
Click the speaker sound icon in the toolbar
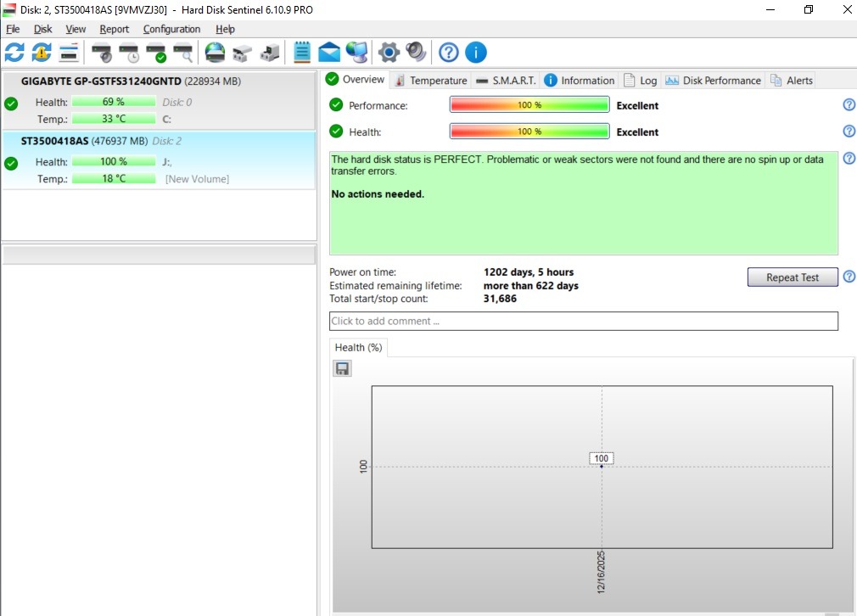pyautogui.click(x=416, y=53)
